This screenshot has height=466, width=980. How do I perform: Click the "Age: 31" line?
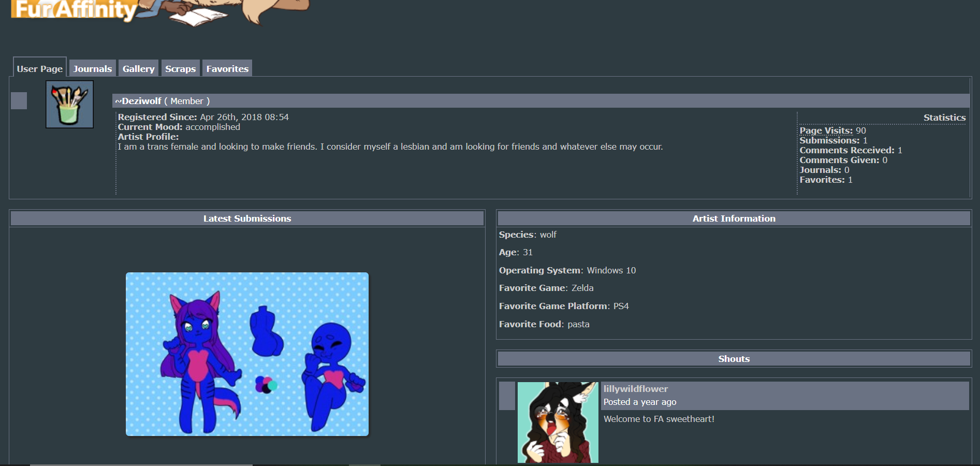516,252
